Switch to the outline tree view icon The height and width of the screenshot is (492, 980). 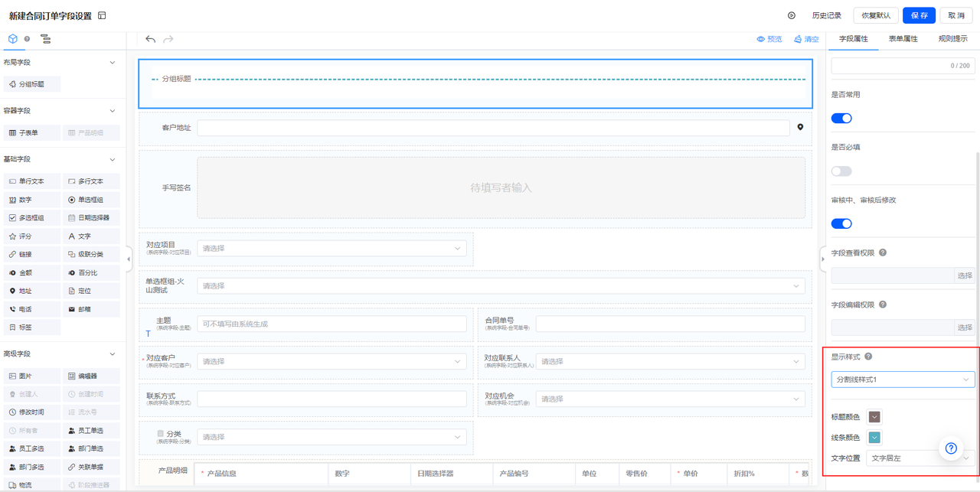tap(45, 39)
